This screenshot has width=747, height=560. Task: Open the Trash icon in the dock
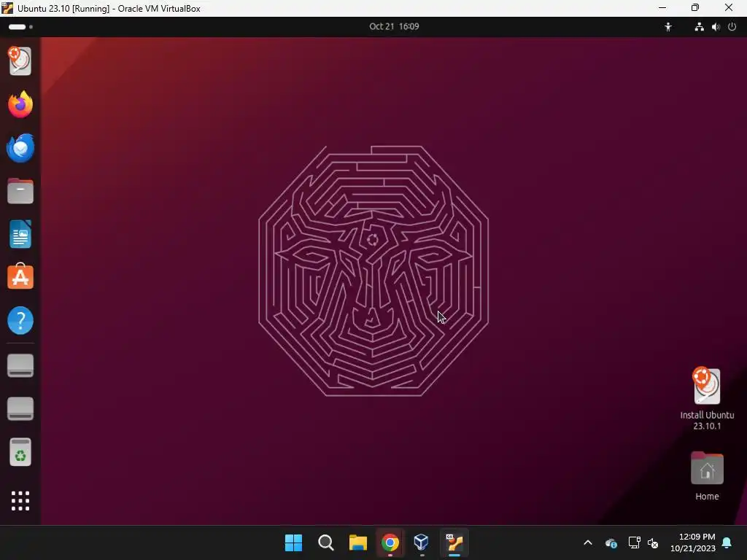(20, 452)
